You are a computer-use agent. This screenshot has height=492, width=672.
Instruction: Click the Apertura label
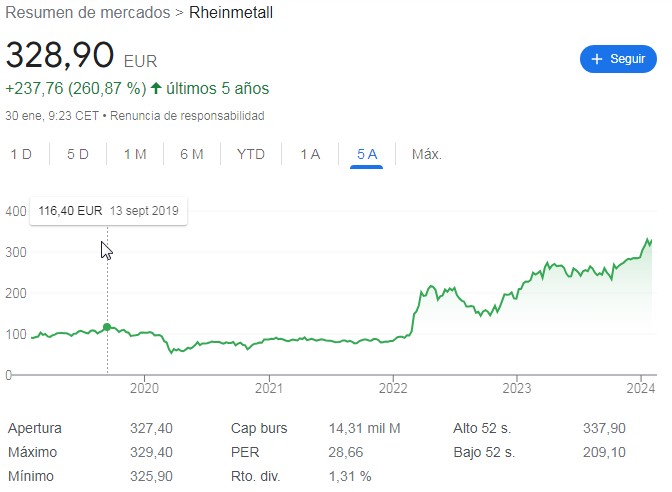tap(35, 428)
